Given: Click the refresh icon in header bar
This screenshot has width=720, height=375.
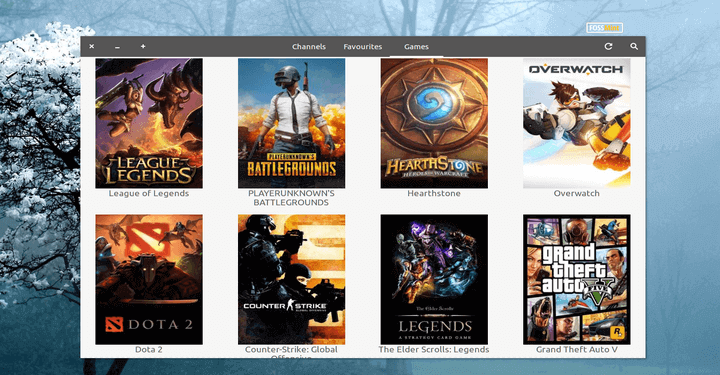Looking at the screenshot, I should coord(608,46).
